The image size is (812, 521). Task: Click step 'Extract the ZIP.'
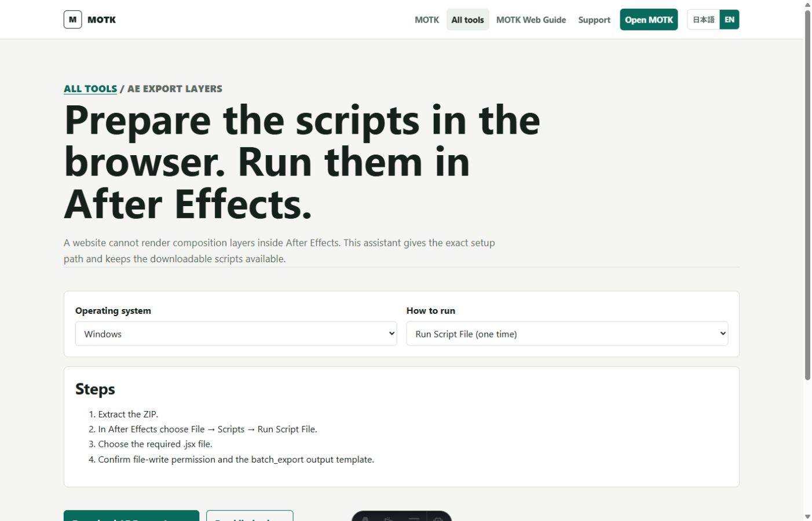pyautogui.click(x=128, y=414)
